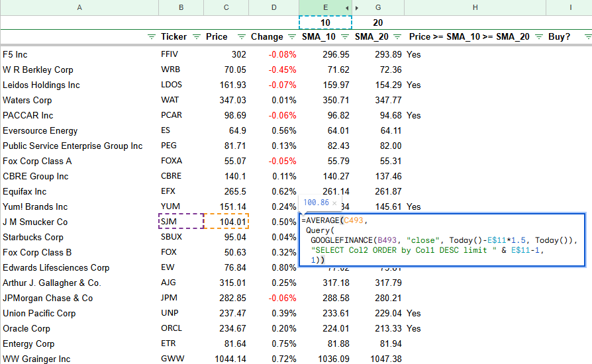Image resolution: width=592 pixels, height=364 pixels.
Task: Select the FFIV ticker cell
Action: click(181, 54)
